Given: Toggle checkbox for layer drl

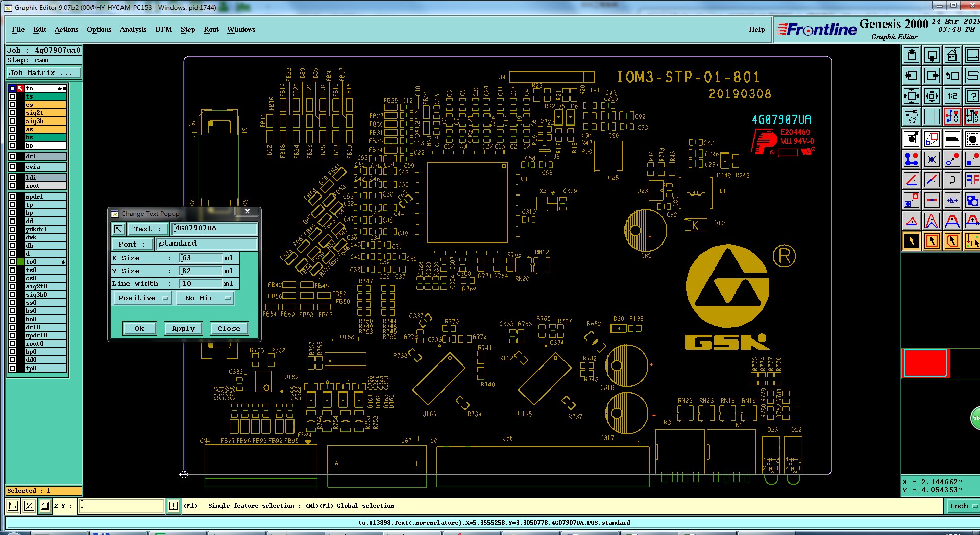Looking at the screenshot, I should (x=12, y=156).
